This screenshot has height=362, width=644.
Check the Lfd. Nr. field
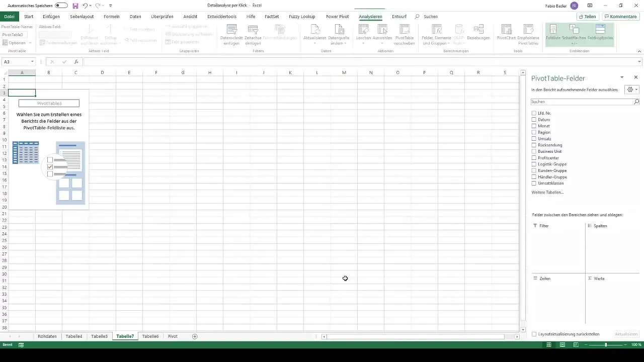534,113
